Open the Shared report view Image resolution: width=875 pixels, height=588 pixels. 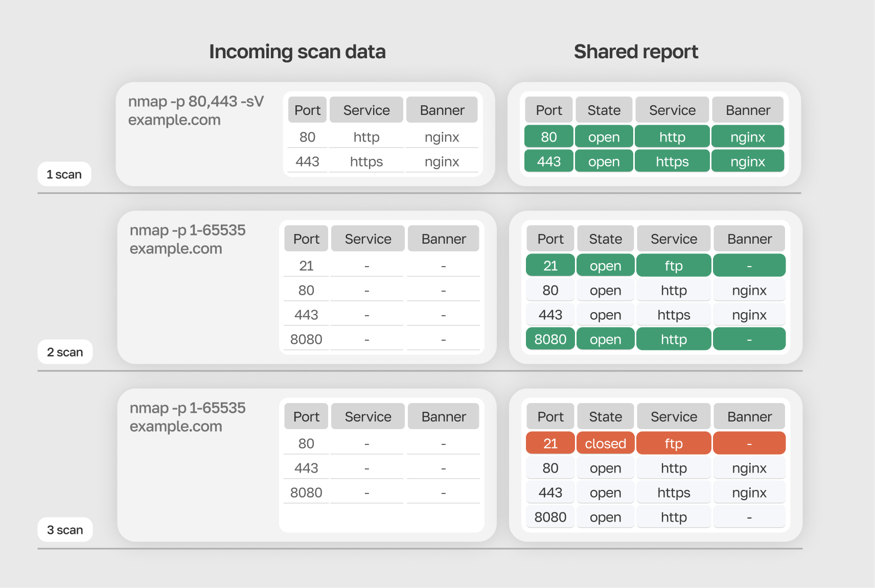(636, 51)
